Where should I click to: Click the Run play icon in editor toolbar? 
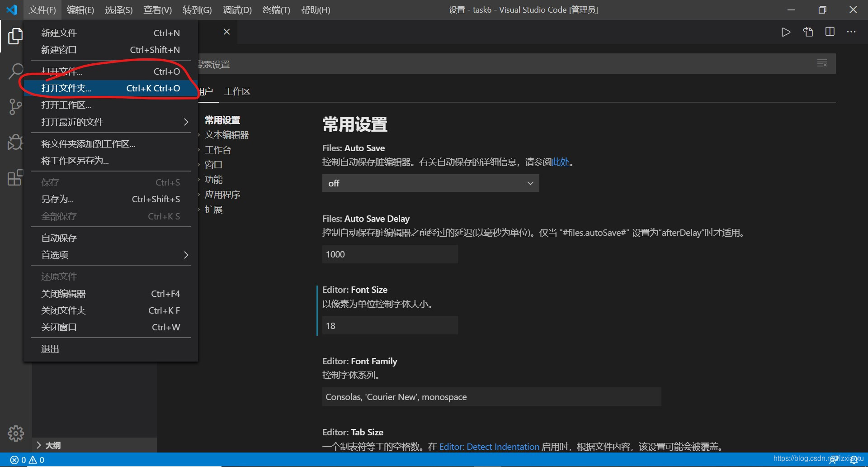coord(786,32)
